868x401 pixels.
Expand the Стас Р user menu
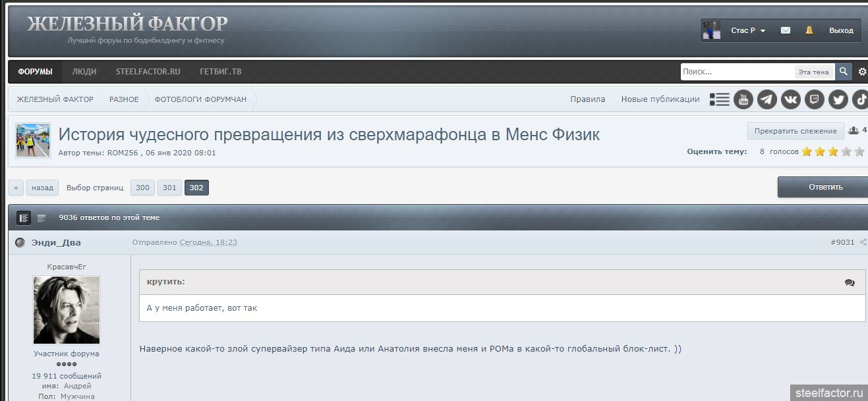(747, 30)
